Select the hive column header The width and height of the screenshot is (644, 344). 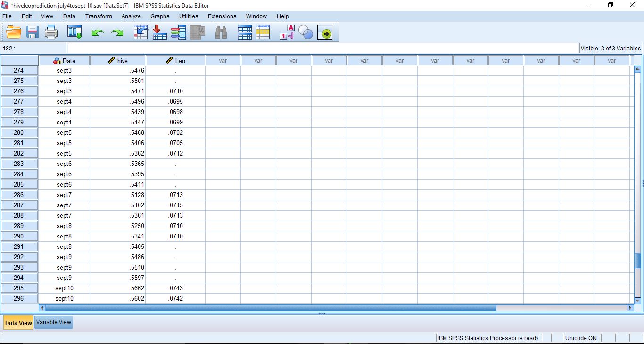118,60
